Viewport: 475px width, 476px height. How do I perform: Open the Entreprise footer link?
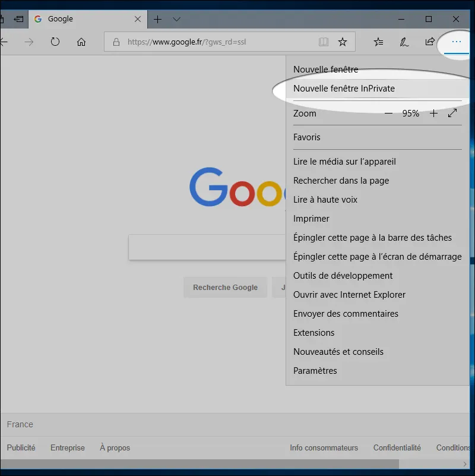tap(67, 447)
